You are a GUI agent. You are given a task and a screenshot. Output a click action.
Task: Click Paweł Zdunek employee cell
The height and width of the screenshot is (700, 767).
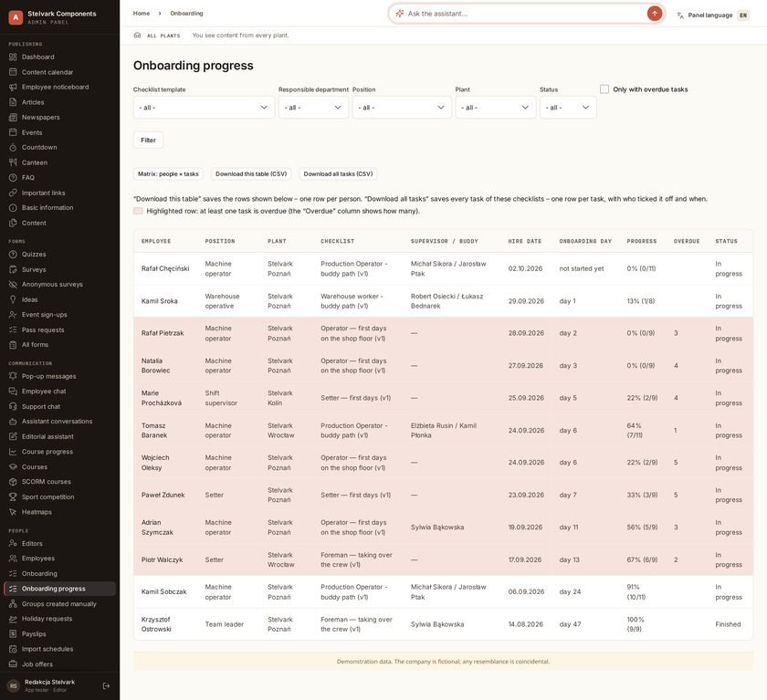click(x=163, y=495)
